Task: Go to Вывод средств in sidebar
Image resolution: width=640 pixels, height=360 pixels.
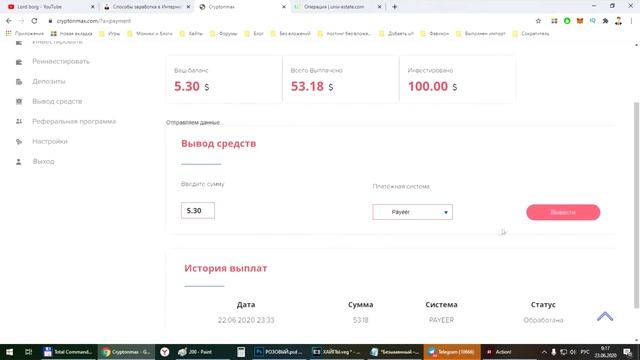Action: tap(57, 101)
